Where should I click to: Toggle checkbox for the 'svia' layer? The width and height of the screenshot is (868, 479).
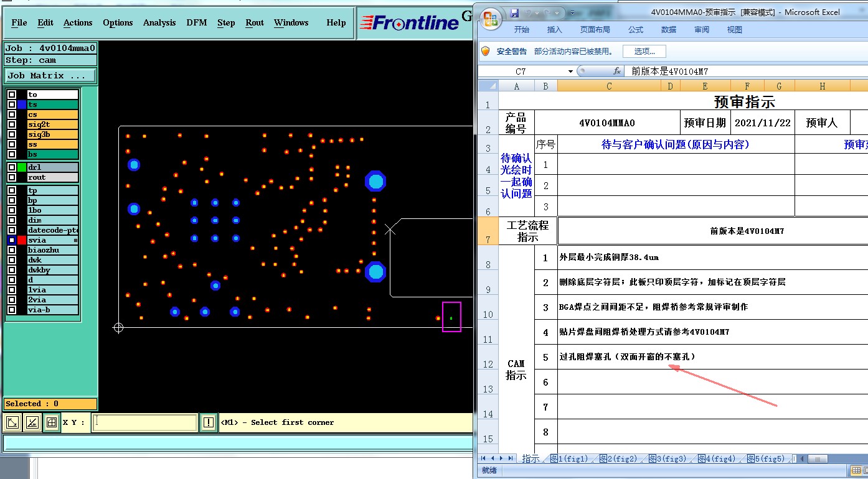pyautogui.click(x=12, y=240)
